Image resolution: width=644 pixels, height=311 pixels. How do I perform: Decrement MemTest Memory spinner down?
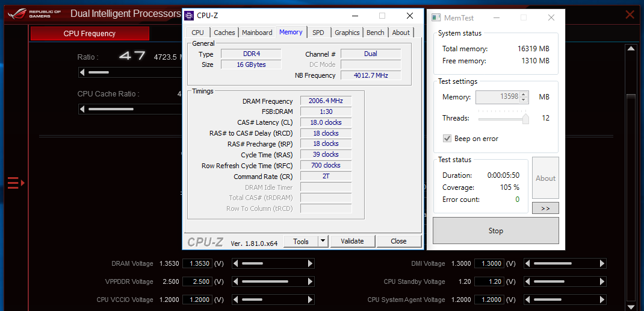point(523,100)
